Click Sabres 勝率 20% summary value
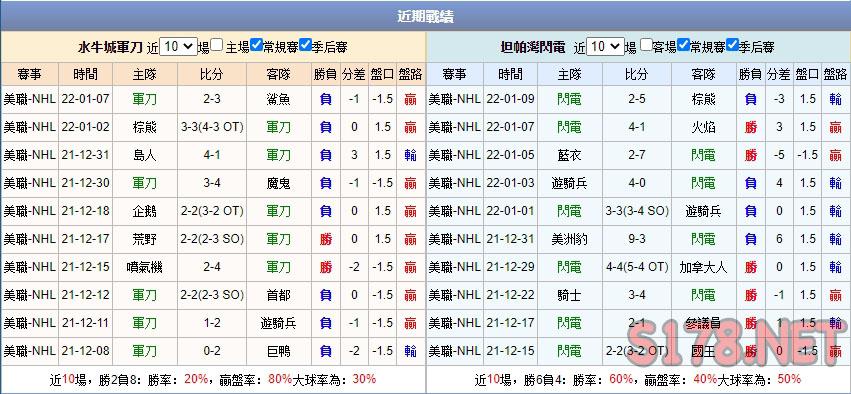The height and width of the screenshot is (394, 851). [x=196, y=379]
